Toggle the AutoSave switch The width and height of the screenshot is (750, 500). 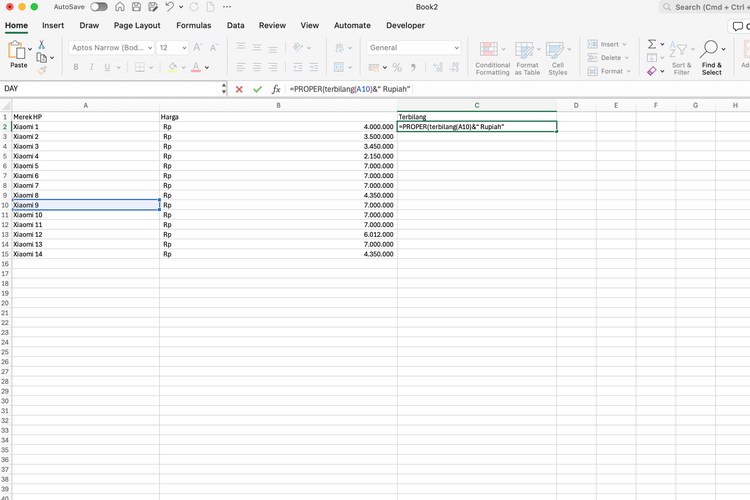pos(99,7)
